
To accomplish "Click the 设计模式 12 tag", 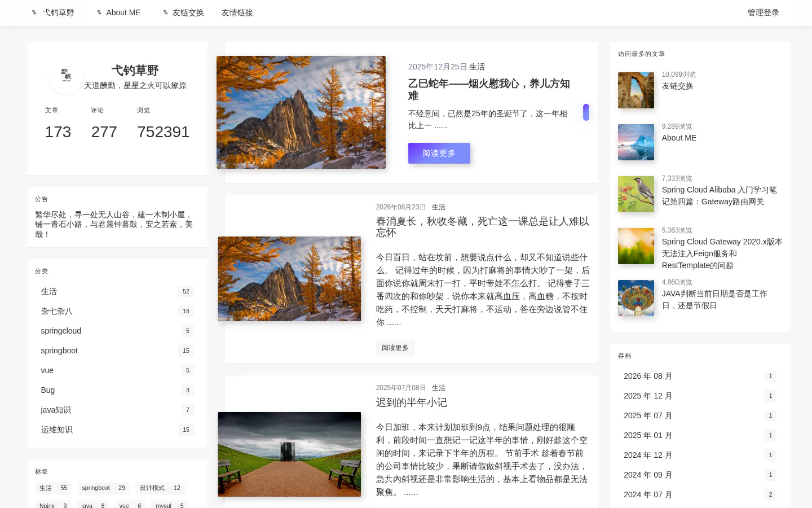I will [x=160, y=488].
